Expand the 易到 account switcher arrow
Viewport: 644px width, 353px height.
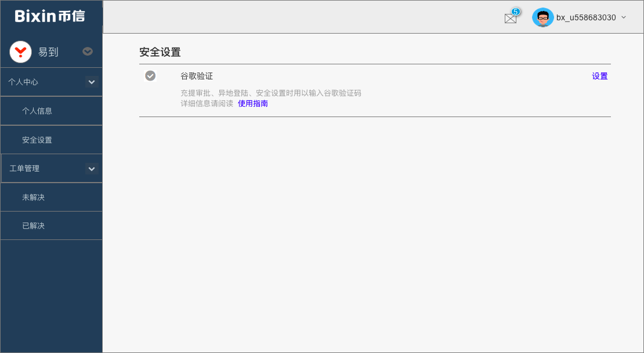pos(88,52)
